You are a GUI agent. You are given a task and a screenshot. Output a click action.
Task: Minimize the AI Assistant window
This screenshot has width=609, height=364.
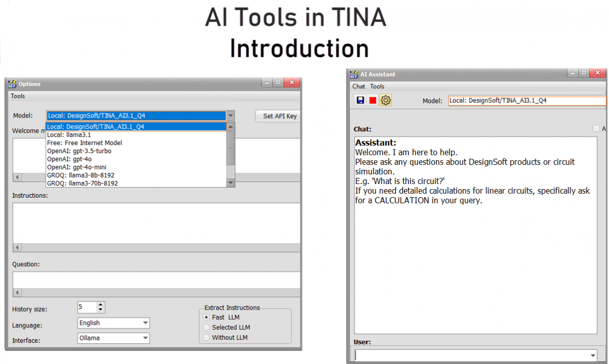coord(572,73)
